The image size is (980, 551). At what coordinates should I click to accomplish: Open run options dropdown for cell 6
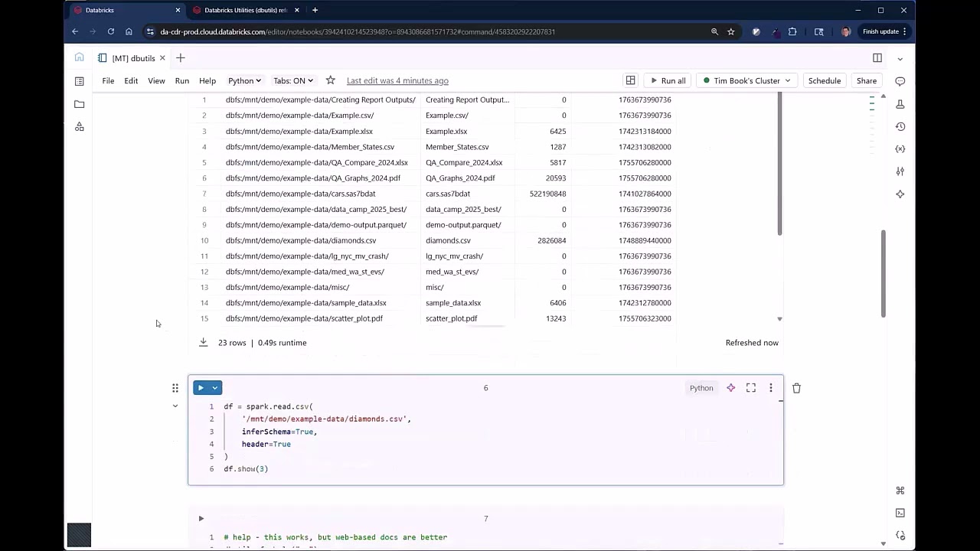coord(215,388)
